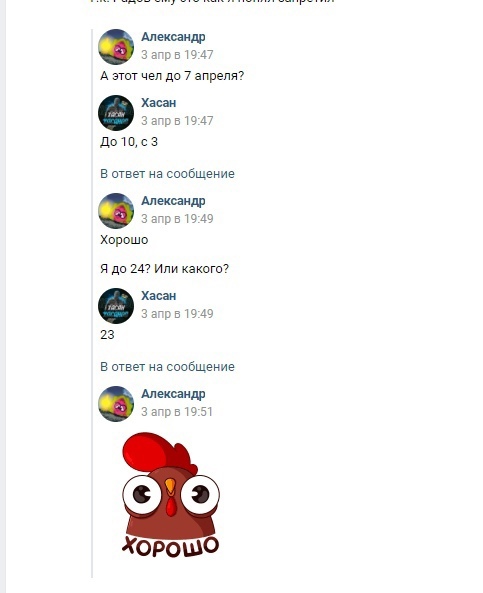Open Александр's avatar beside the 19:47 message

click(116, 47)
